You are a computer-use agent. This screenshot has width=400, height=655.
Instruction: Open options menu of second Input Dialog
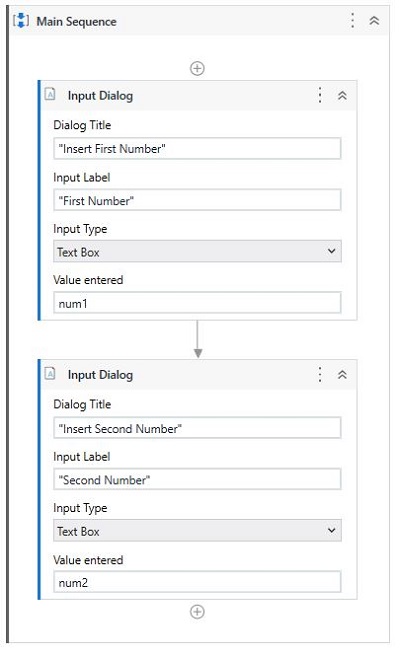(x=320, y=375)
